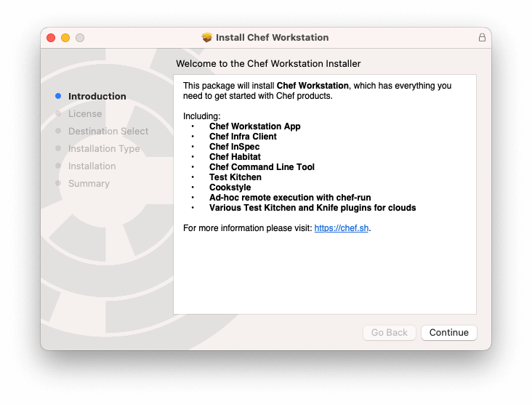Click the Welcome to Chef Workstation Installer heading
The width and height of the screenshot is (532, 404).
[x=268, y=64]
